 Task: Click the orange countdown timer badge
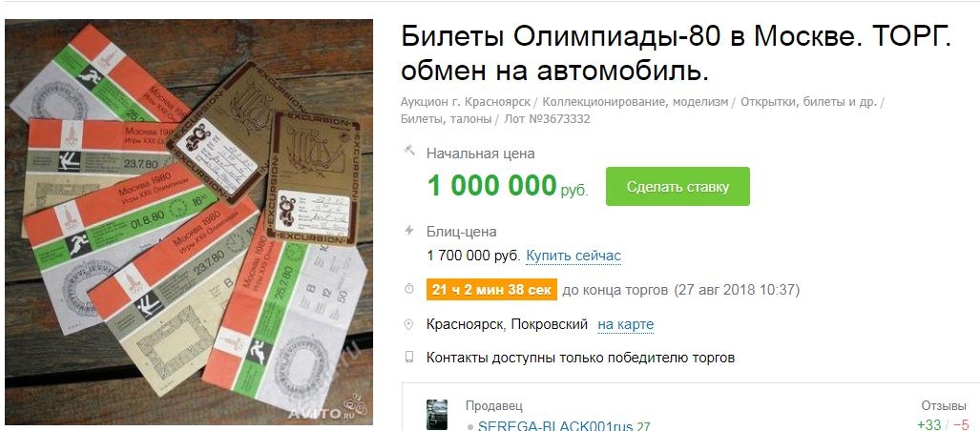(491, 289)
